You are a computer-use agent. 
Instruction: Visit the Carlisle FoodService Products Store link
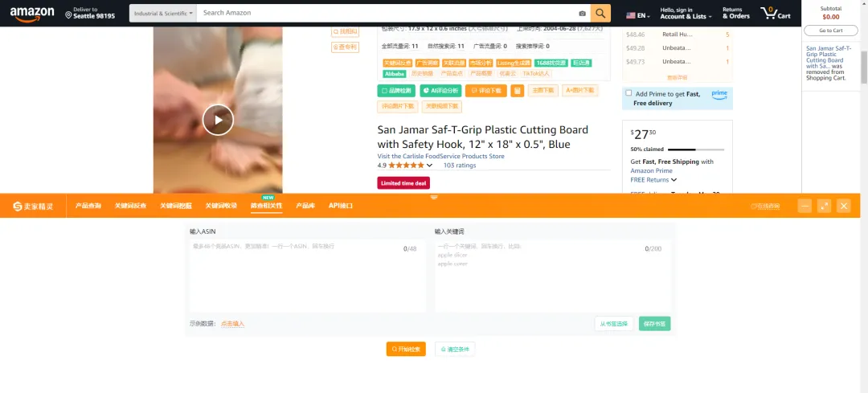440,157
